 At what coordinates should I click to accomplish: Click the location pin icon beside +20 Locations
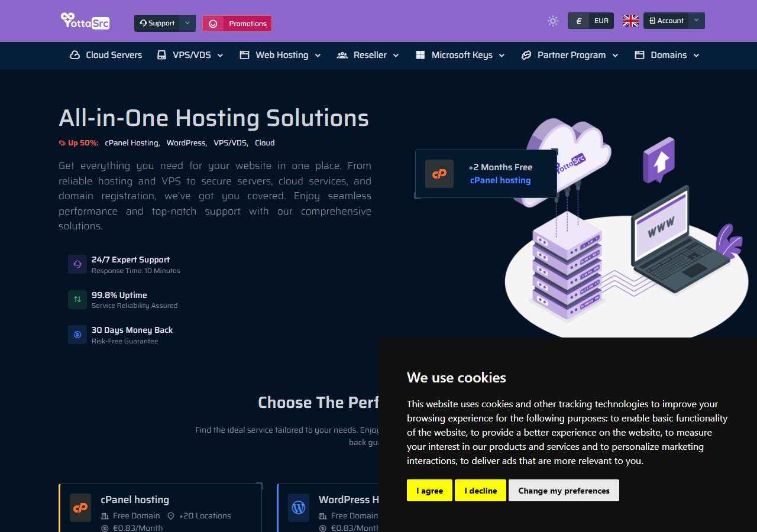click(171, 516)
